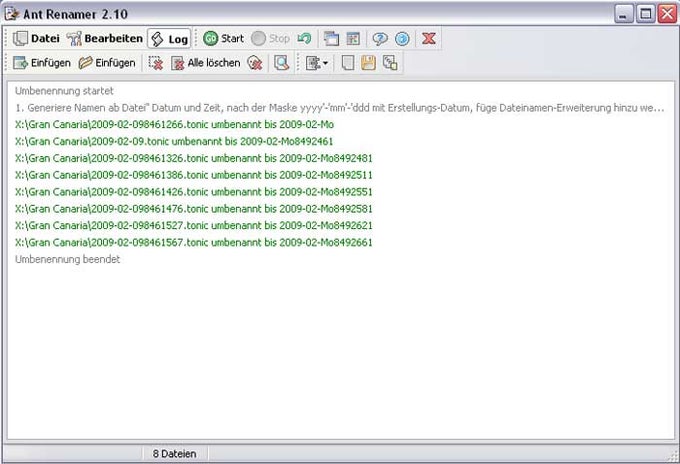680x464 pixels.
Task: Click the Ant Renamer title bar app icon
Action: tap(12, 13)
